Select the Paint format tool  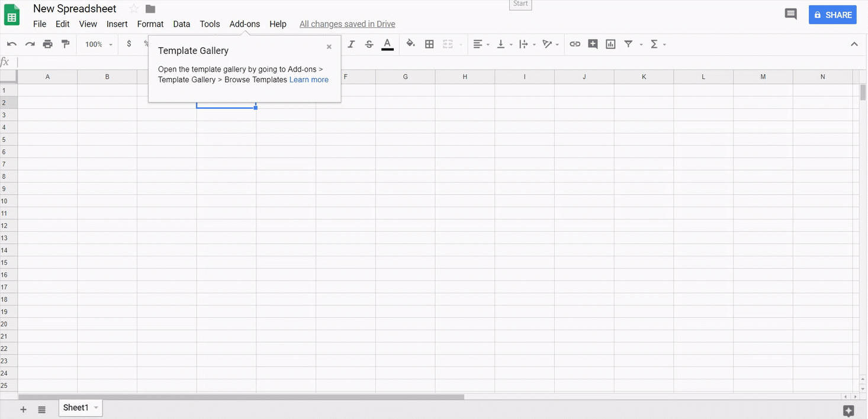click(66, 44)
